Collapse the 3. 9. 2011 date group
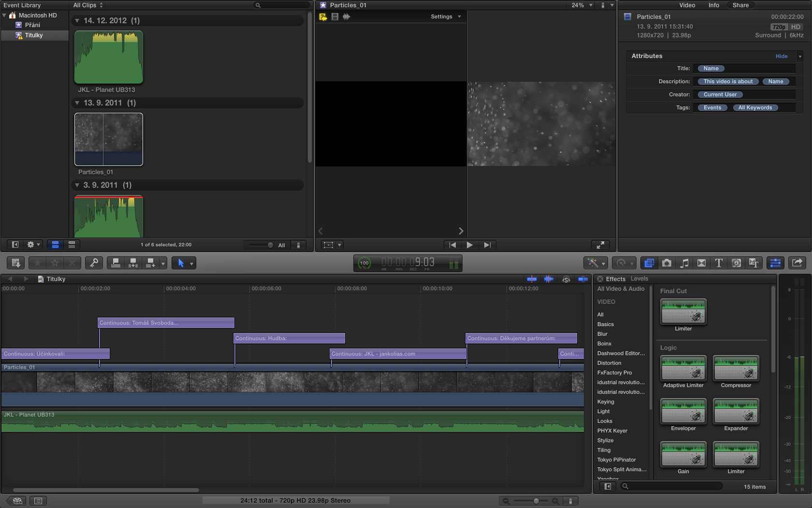The image size is (812, 508). point(77,185)
